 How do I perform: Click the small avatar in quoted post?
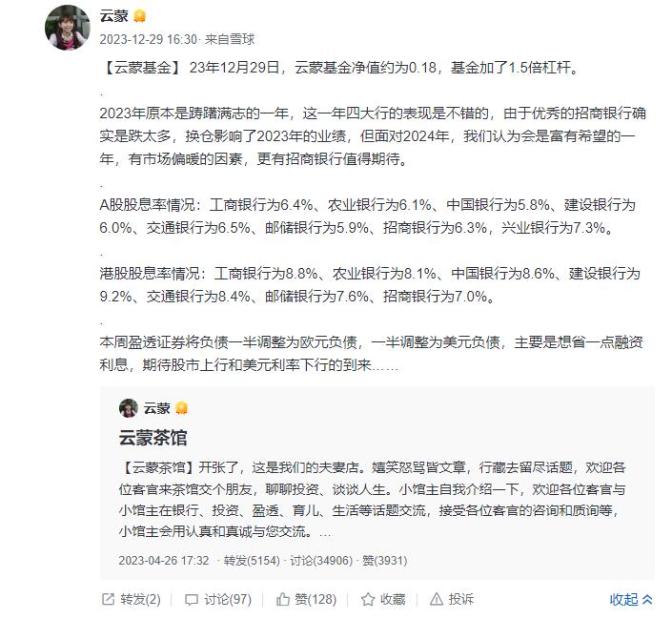(128, 408)
